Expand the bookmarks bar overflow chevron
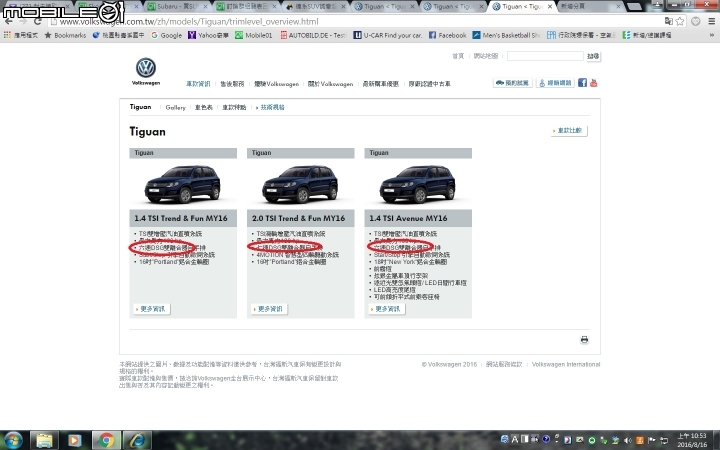The height and width of the screenshot is (450, 720). click(712, 35)
